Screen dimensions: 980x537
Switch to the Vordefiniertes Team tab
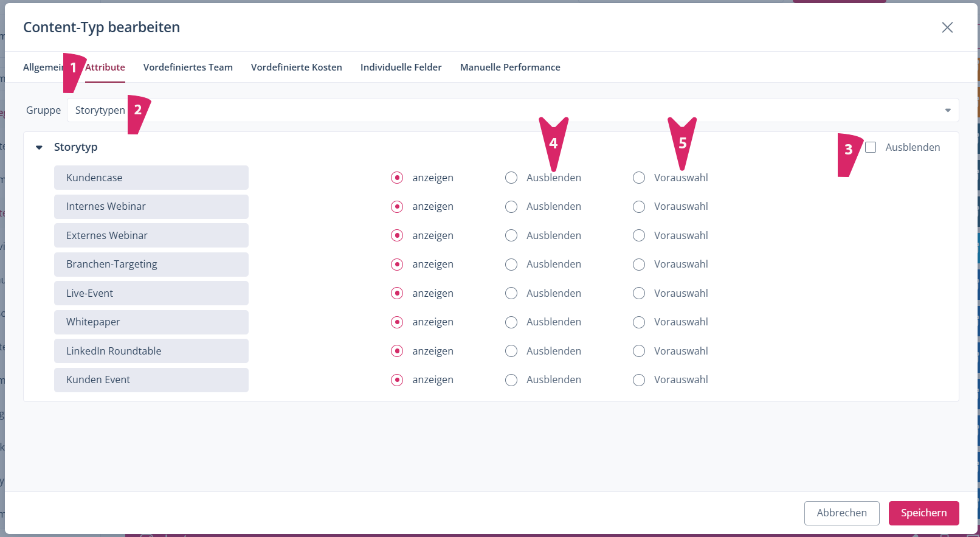188,67
